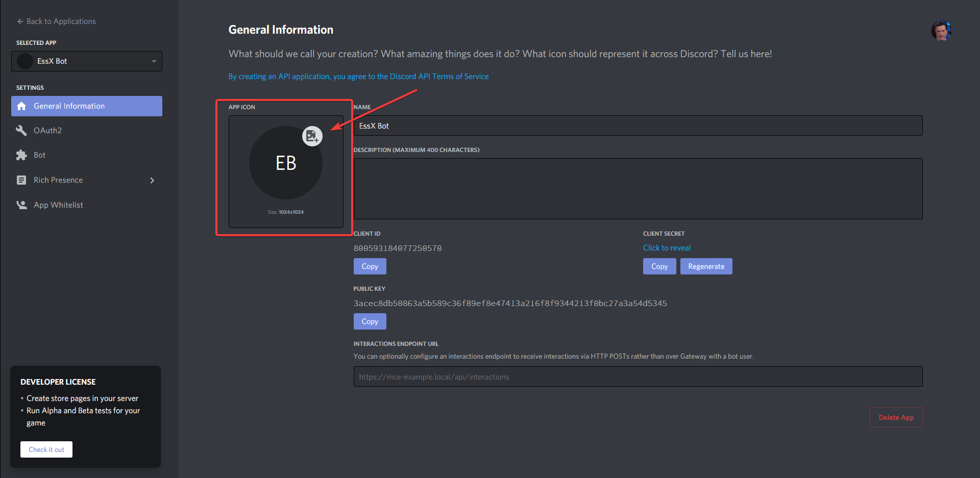Click the upload image icon on app icon
This screenshot has height=478, width=980.
[312, 136]
